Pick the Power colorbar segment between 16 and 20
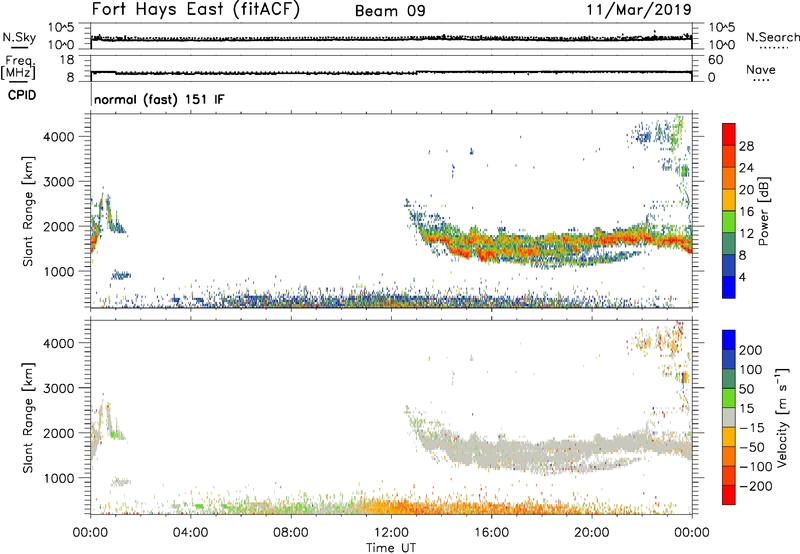The height and width of the screenshot is (554, 800). (729, 200)
